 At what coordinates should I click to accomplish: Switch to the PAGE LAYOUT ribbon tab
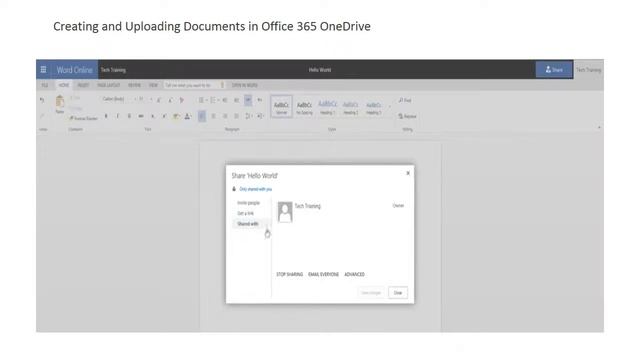[x=109, y=85]
